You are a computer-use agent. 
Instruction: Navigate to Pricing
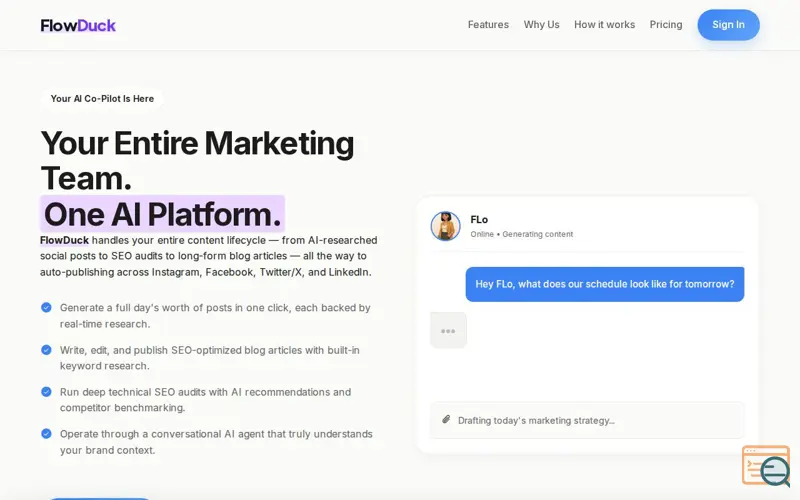(666, 24)
